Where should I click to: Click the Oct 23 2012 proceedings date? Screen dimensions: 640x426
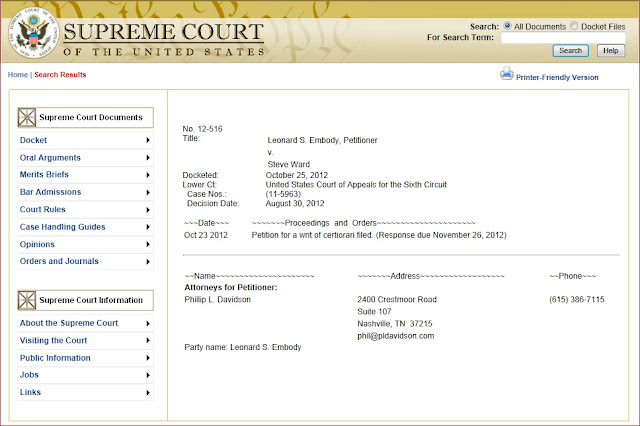206,235
